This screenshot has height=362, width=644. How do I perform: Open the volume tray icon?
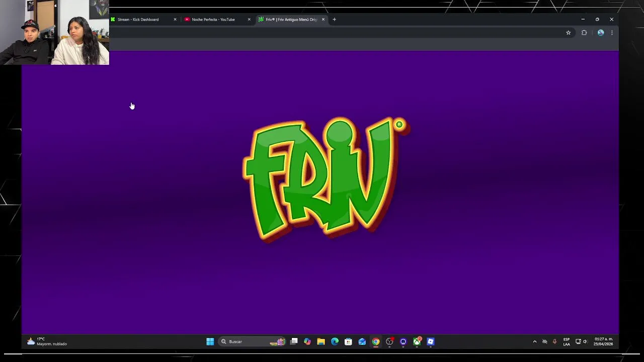[585, 342]
